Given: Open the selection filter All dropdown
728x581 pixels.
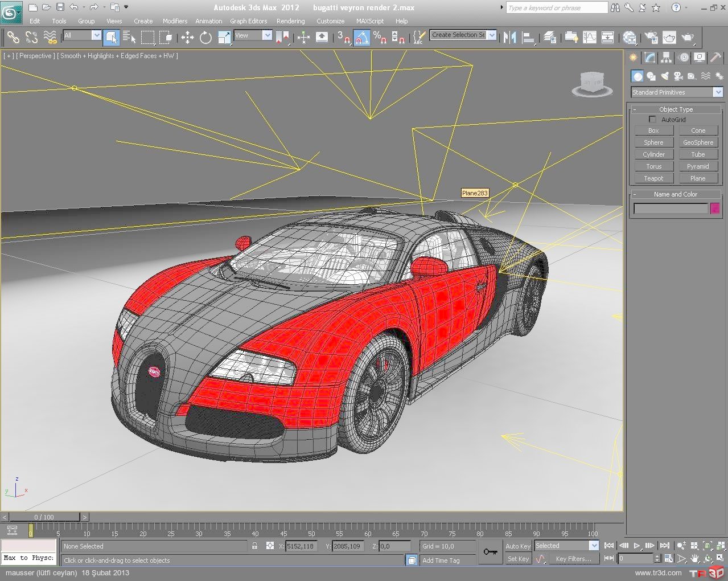Looking at the screenshot, I should click(x=96, y=35).
